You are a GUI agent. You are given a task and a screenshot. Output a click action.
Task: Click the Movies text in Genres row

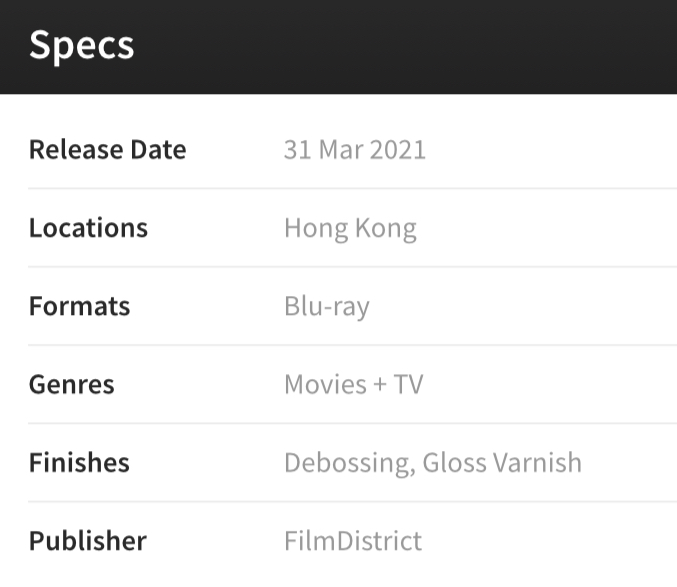(326, 384)
